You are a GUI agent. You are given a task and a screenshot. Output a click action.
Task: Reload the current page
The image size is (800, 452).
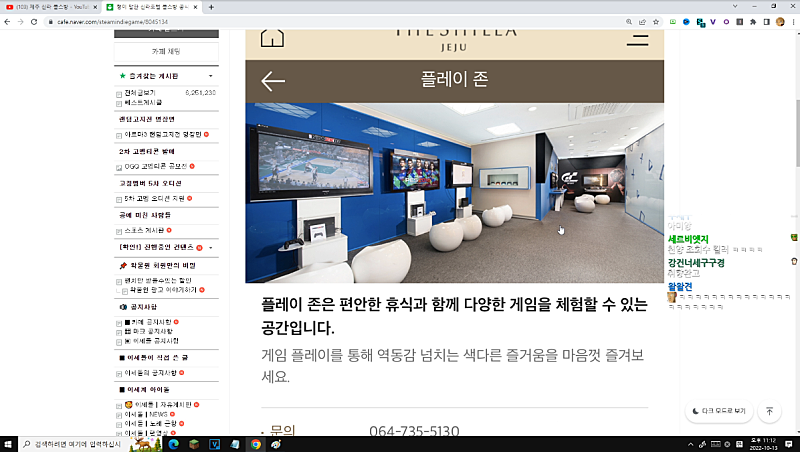tap(34, 22)
